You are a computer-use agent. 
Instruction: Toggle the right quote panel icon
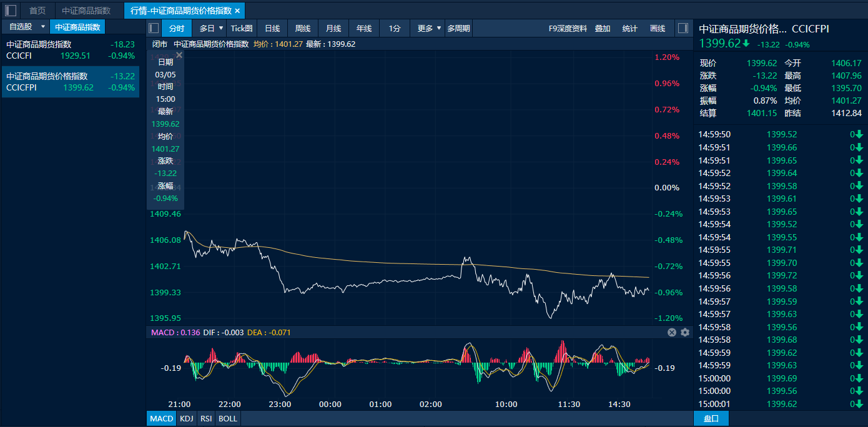point(683,28)
